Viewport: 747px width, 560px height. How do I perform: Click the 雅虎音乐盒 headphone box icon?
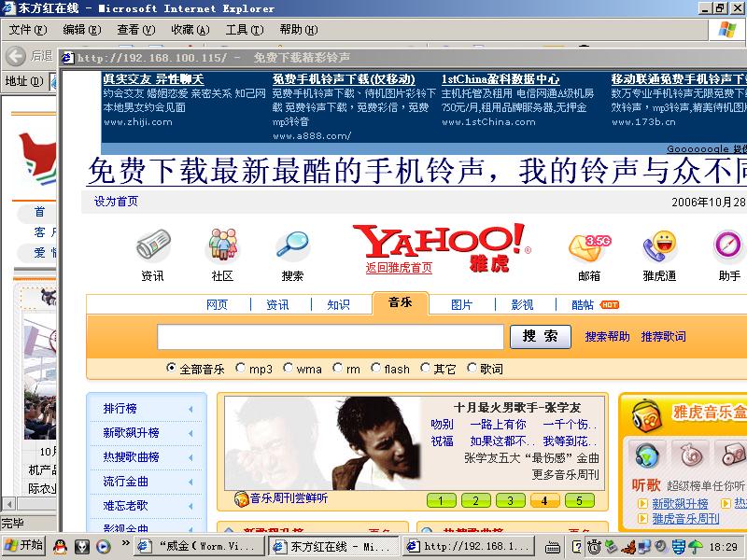(647, 415)
